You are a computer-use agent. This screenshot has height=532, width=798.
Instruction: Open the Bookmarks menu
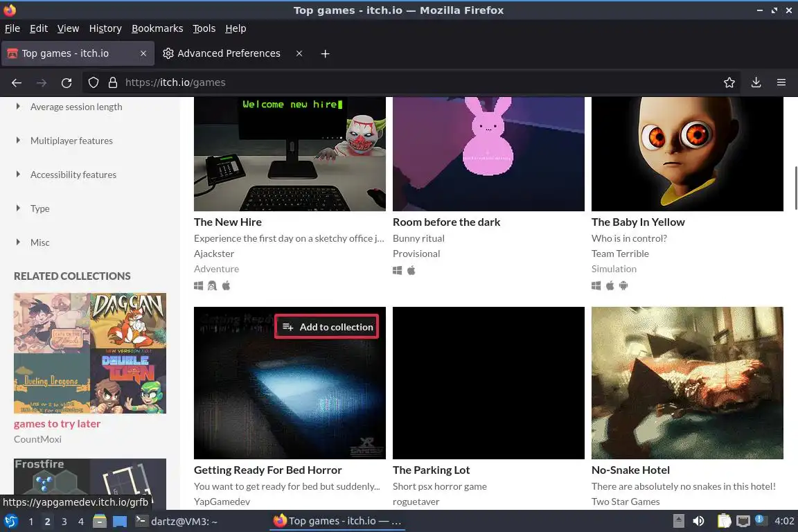(x=157, y=28)
